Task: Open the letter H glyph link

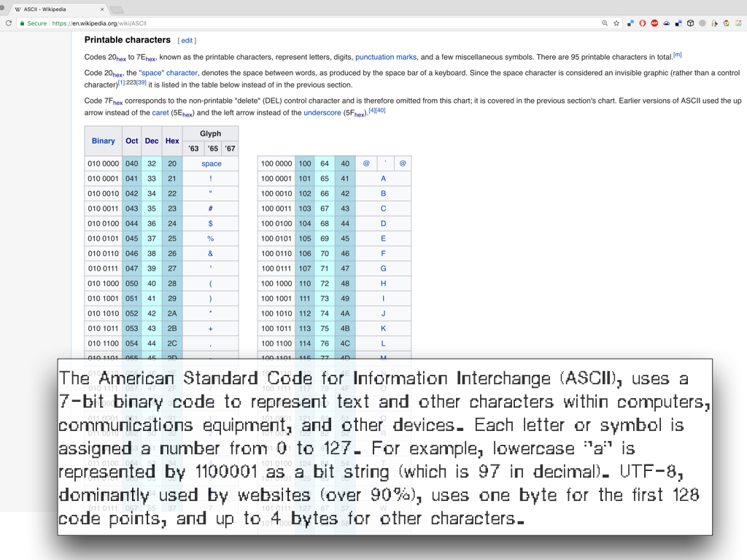Action: tap(384, 284)
